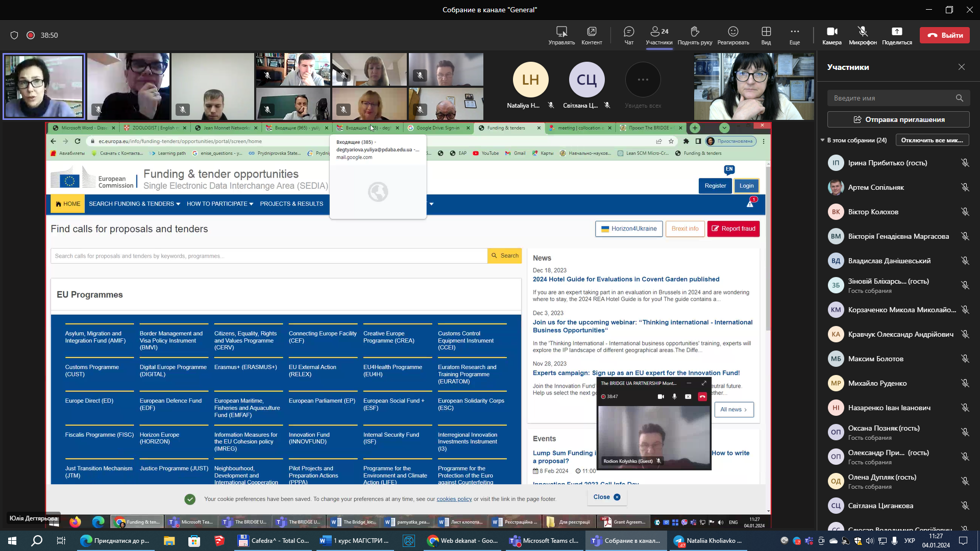Click 'Увидеть всех' overflow participants circle
The image size is (980, 551).
click(643, 80)
